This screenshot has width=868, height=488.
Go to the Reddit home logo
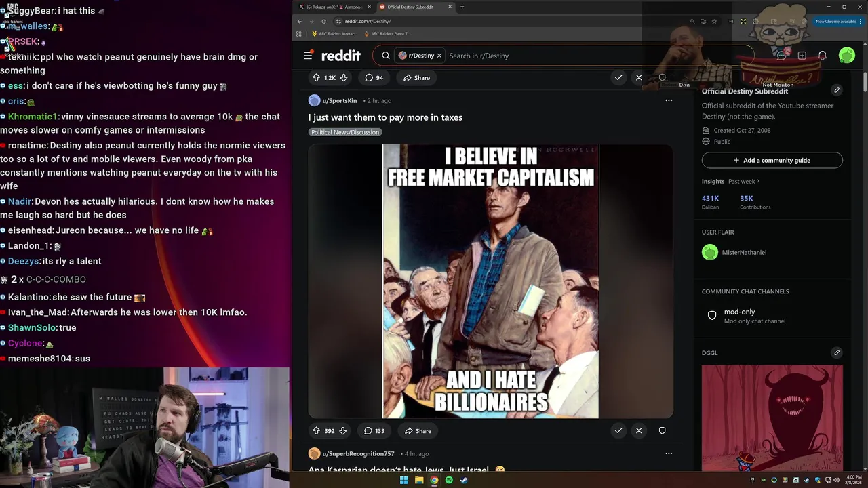tap(341, 56)
